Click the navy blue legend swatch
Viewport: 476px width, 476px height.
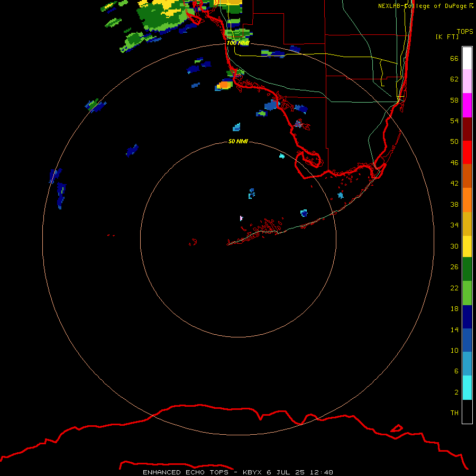(467, 317)
